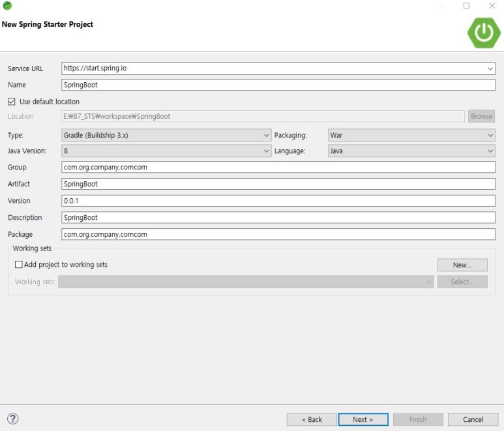Screen dimensions: 504x431
Task: Click the Version field showing 0.0.1
Action: [x=278, y=201]
